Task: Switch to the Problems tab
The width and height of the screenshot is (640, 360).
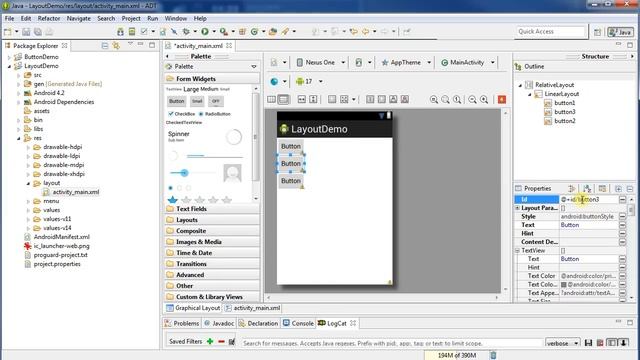Action: [x=182, y=323]
